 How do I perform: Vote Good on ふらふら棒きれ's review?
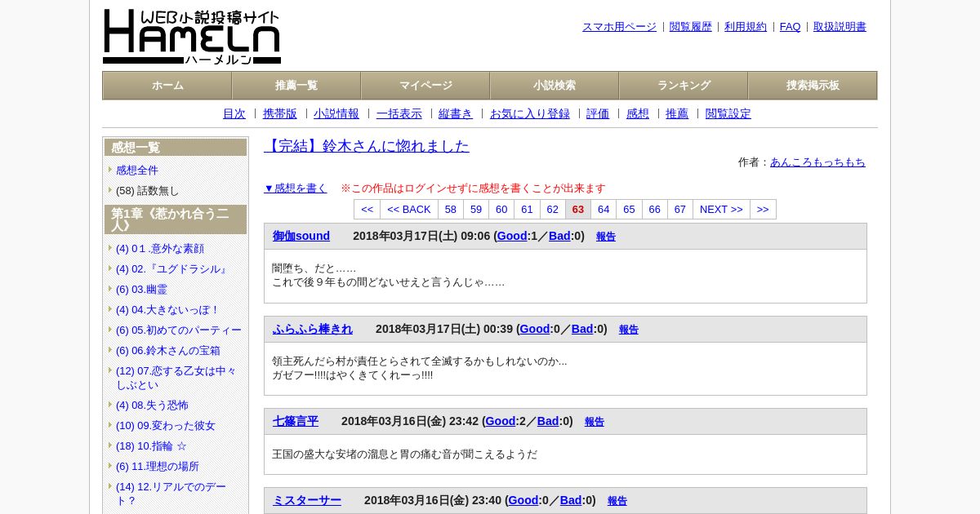pyautogui.click(x=535, y=330)
